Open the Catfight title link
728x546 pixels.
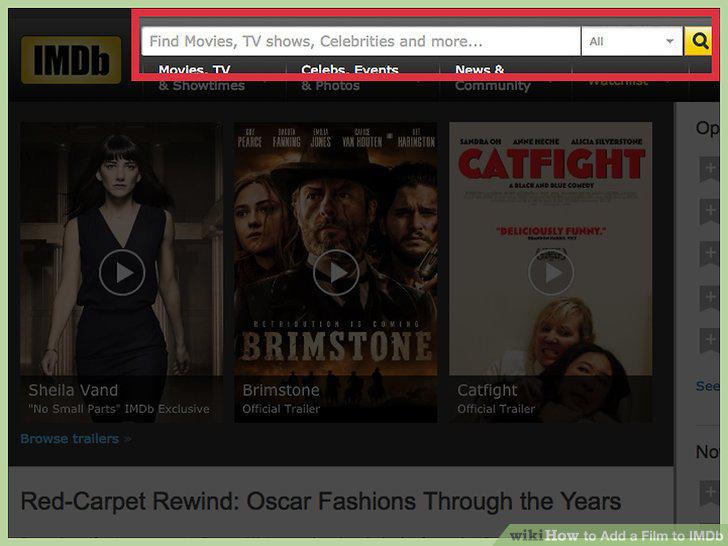coord(487,390)
